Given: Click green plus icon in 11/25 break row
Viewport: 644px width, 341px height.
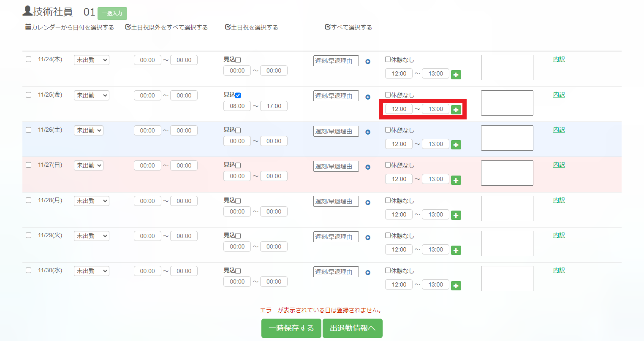Looking at the screenshot, I should coord(456,110).
